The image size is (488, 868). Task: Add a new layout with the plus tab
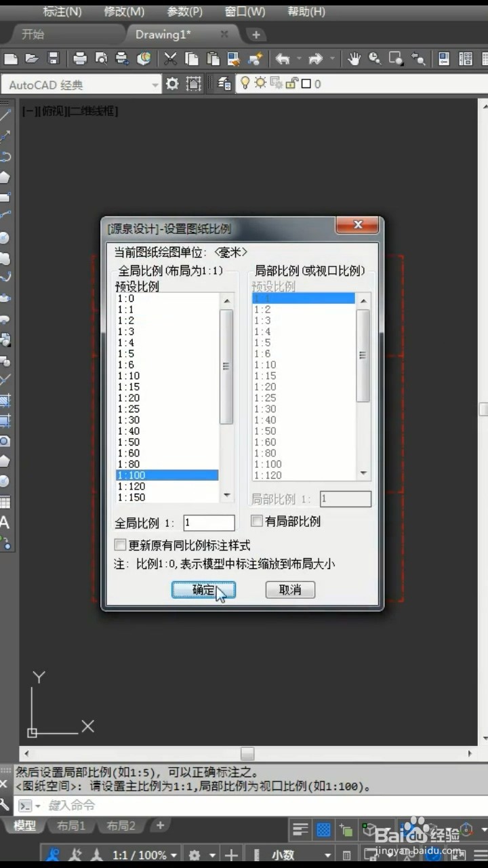click(x=160, y=825)
